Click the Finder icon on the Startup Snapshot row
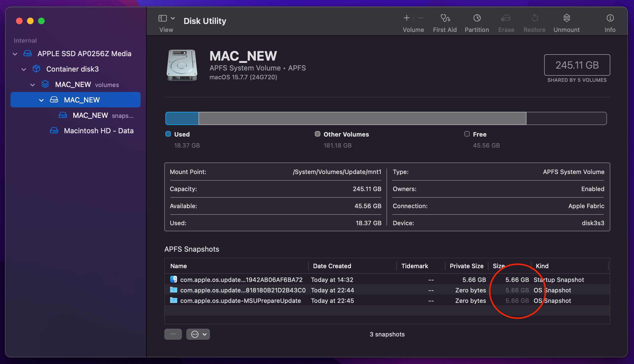 pyautogui.click(x=174, y=279)
